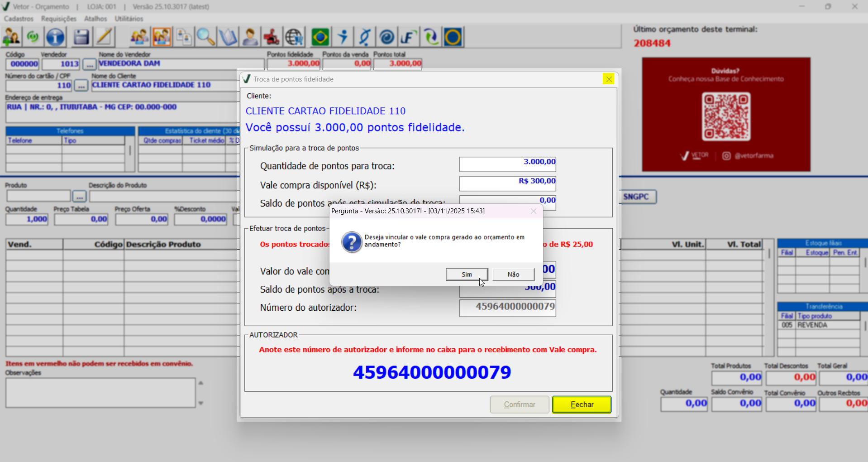Image resolution: width=868 pixels, height=462 pixels.
Task: Click the magnifying glass search icon
Action: tap(206, 37)
